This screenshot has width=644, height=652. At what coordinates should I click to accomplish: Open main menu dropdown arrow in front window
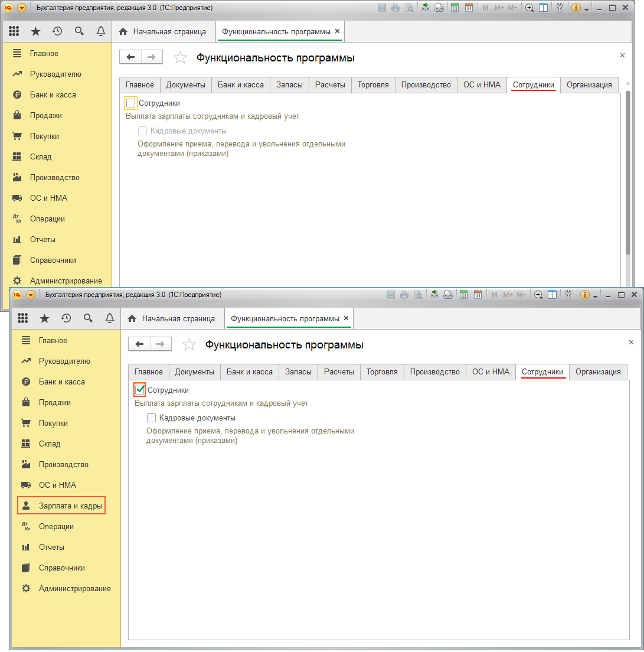point(31,295)
